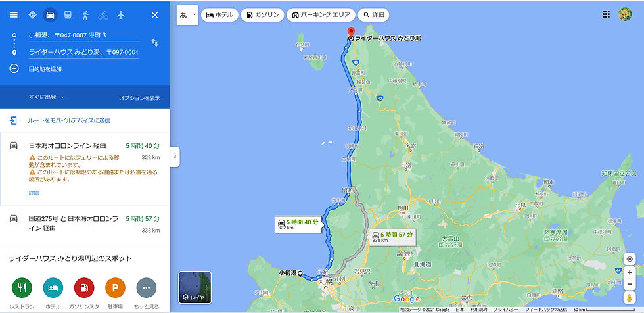Viewport: 644px width, 313px height.
Task: Open the あ input method dropdown
Action: click(188, 15)
